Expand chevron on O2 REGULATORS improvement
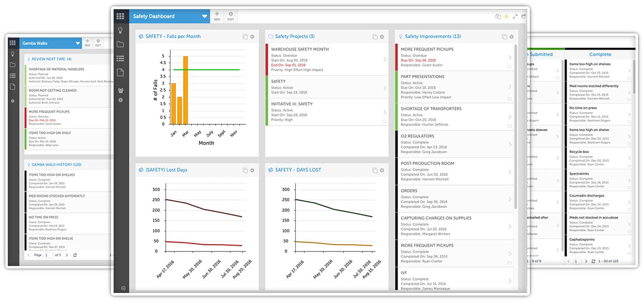644x302 pixels. [x=510, y=145]
